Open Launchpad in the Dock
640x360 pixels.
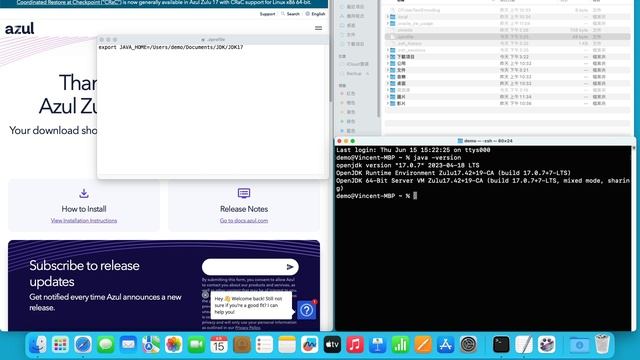click(60, 345)
